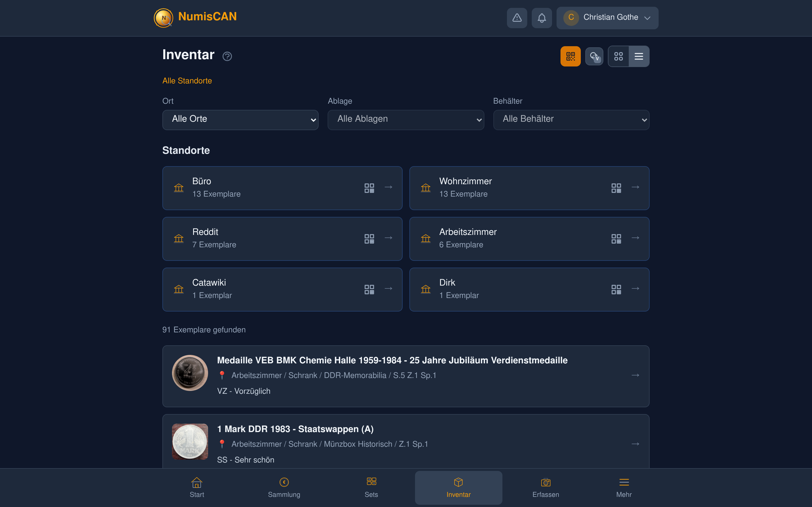Click the arrow on the Reddit location card
Screen dimensions: 812x507
point(389,238)
